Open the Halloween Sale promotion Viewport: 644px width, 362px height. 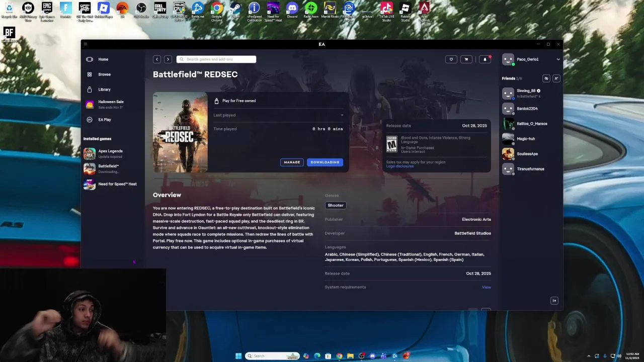coord(111,104)
